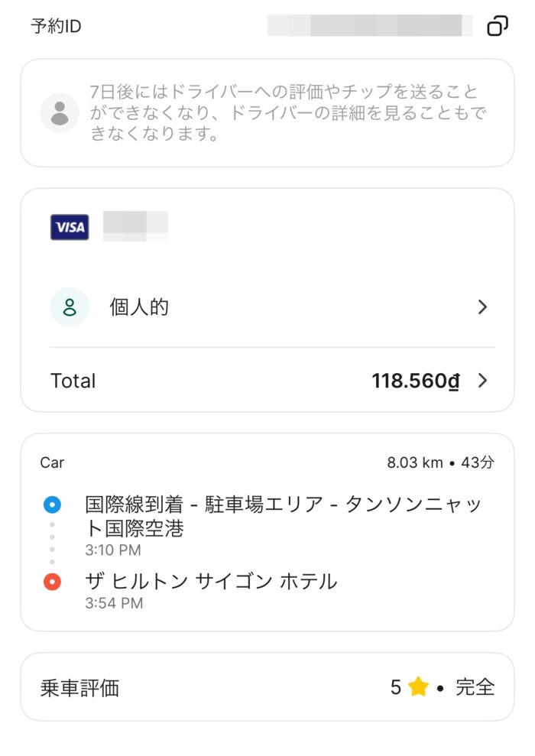Tap the VISA card logo
The height and width of the screenshot is (756, 535).
pos(70,227)
